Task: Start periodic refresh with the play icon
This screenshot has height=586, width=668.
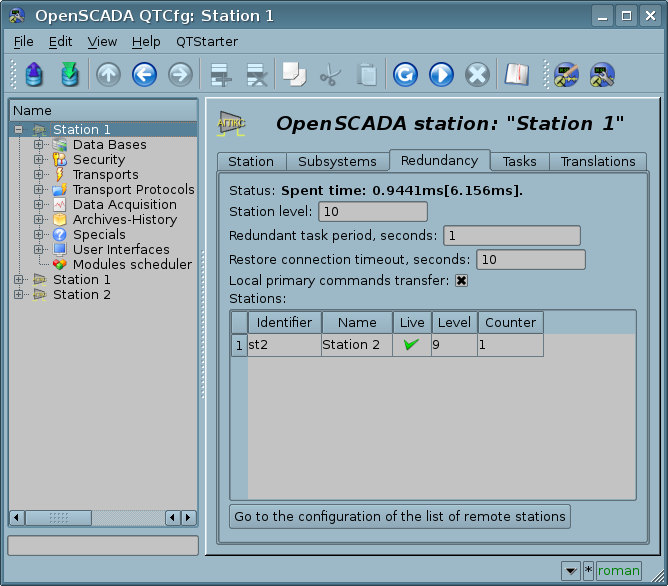Action: (x=441, y=75)
